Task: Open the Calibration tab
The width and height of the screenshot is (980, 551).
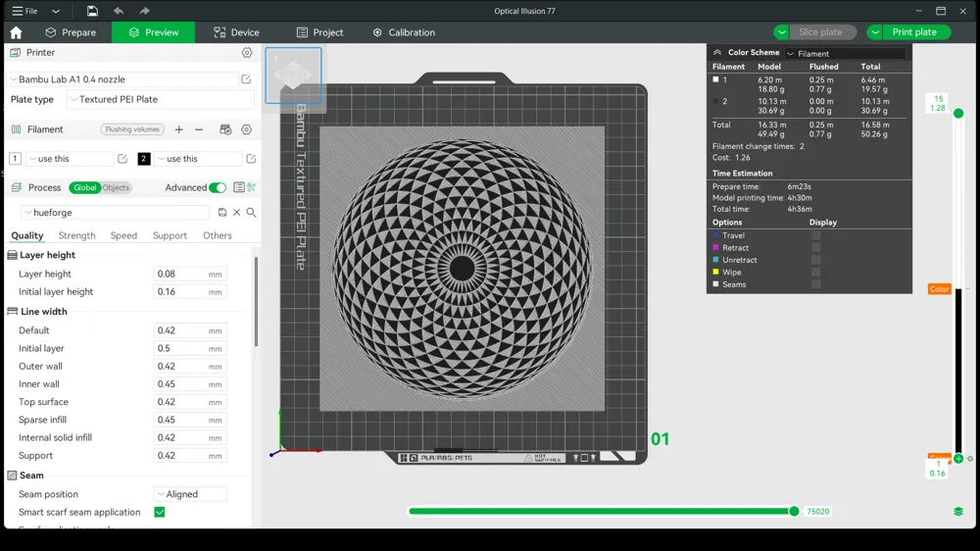Action: pyautogui.click(x=404, y=32)
